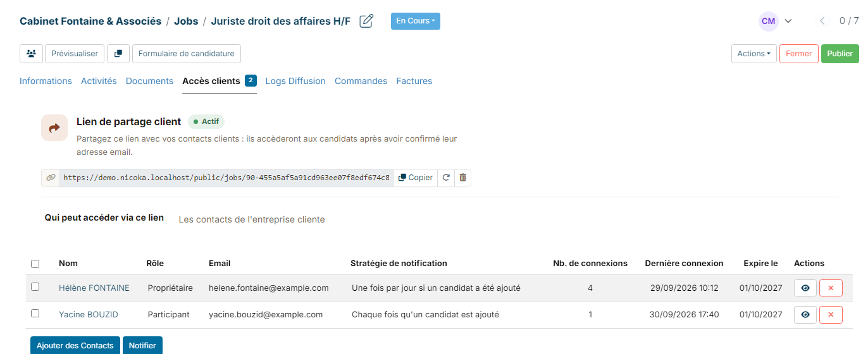Click Propriétaire role cell
This screenshot has width=868, height=354.
[x=170, y=288]
